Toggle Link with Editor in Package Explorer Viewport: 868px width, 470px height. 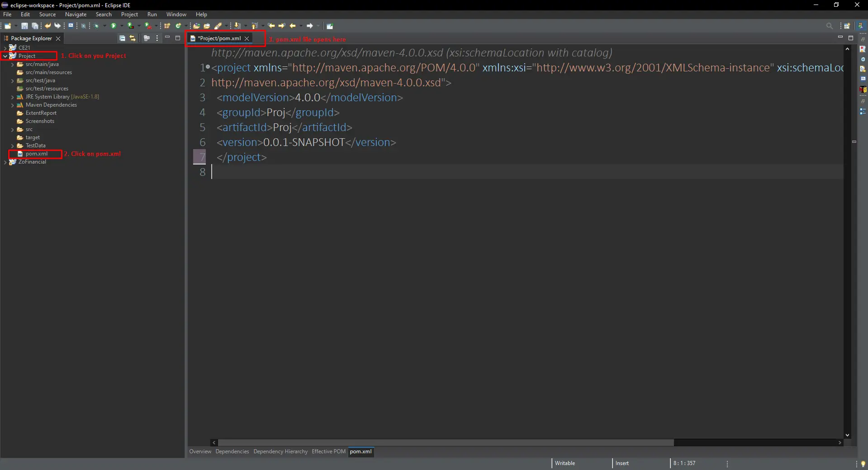(x=133, y=38)
